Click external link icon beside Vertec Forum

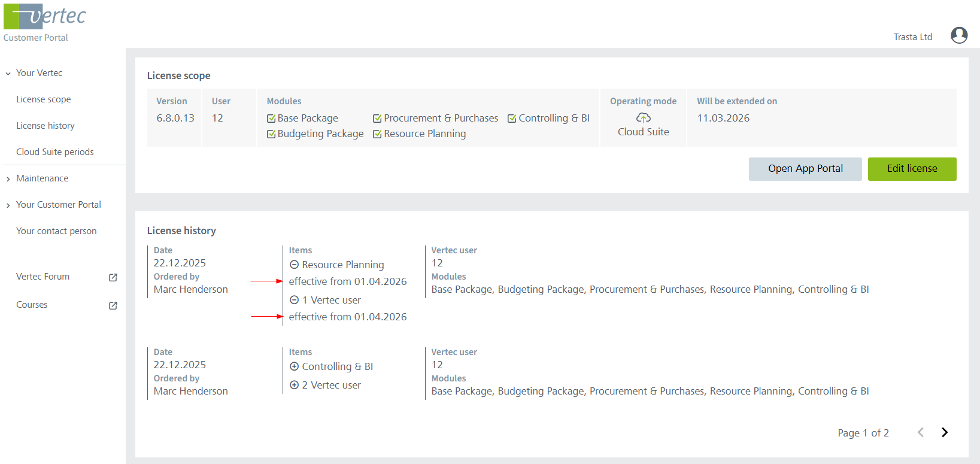pos(113,277)
